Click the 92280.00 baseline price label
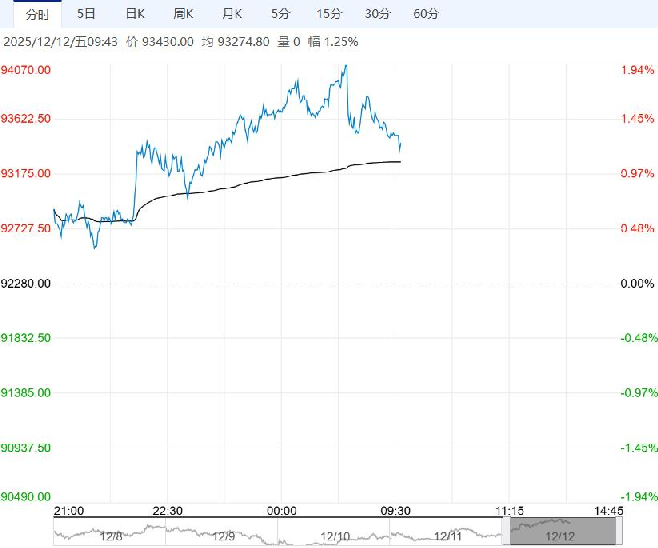This screenshot has width=658, height=548. [x=27, y=284]
